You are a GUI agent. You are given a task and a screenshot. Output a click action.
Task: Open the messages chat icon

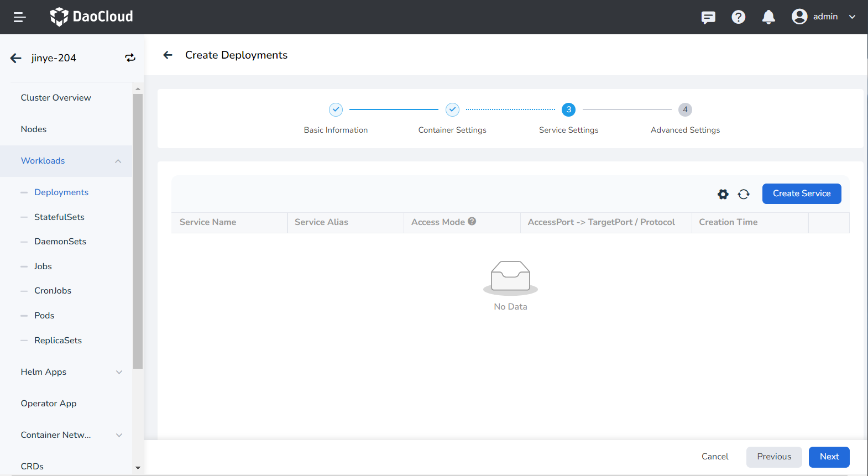(x=708, y=17)
